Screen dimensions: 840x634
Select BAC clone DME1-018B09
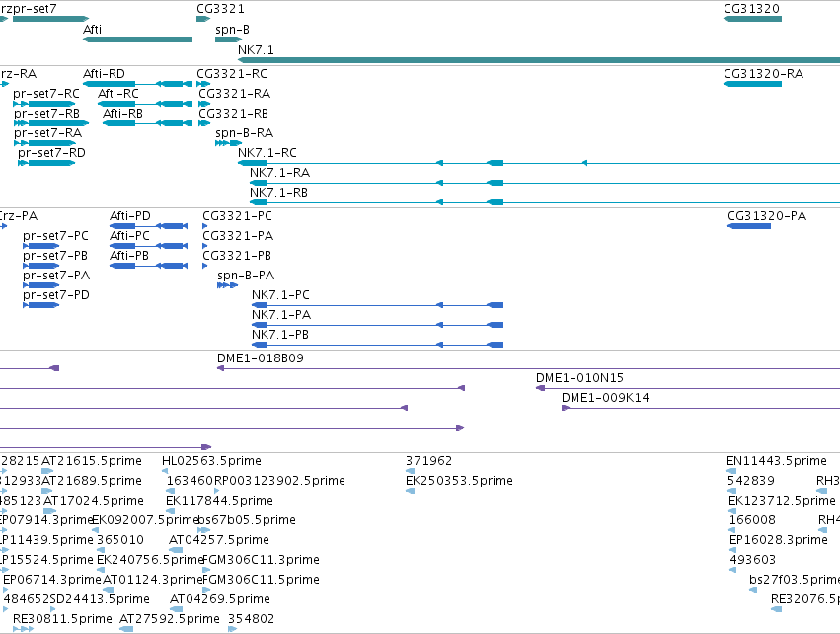click(528, 368)
